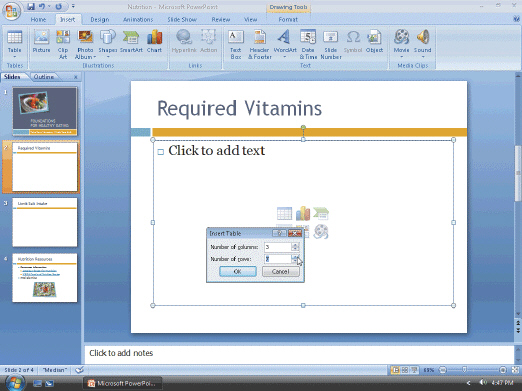This screenshot has width=522, height=391.
Task: Select slide 3 thumbnail
Action: pos(45,222)
